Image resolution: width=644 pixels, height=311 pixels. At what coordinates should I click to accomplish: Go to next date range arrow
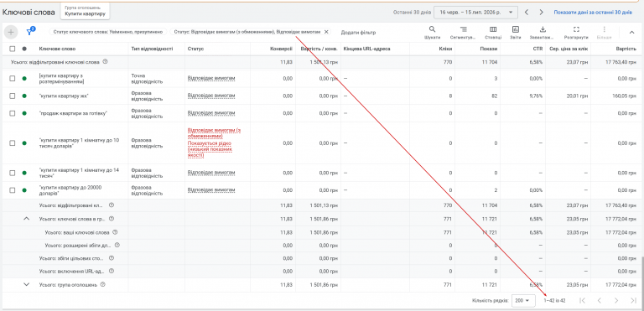point(542,13)
